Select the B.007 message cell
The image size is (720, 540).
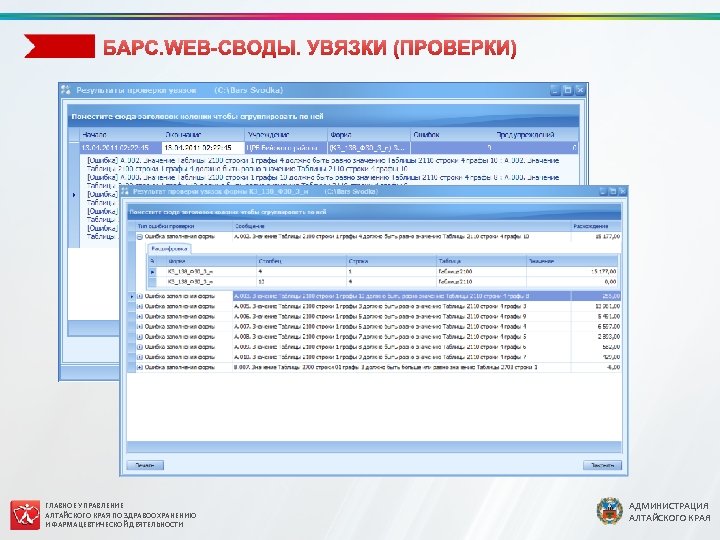pos(402,367)
